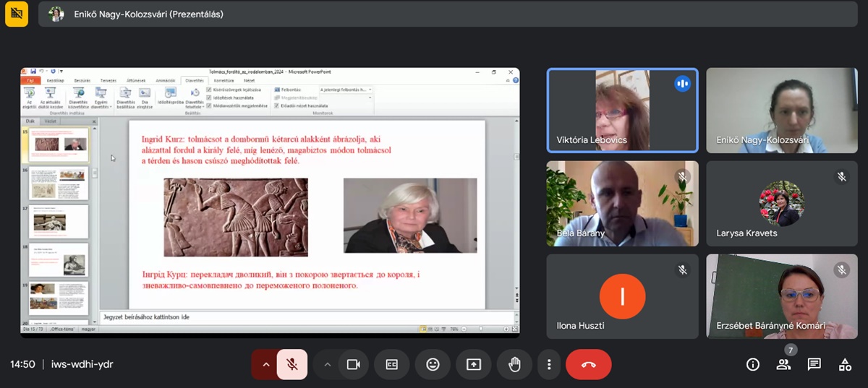
Task: Show the participants list
Action: click(x=783, y=364)
